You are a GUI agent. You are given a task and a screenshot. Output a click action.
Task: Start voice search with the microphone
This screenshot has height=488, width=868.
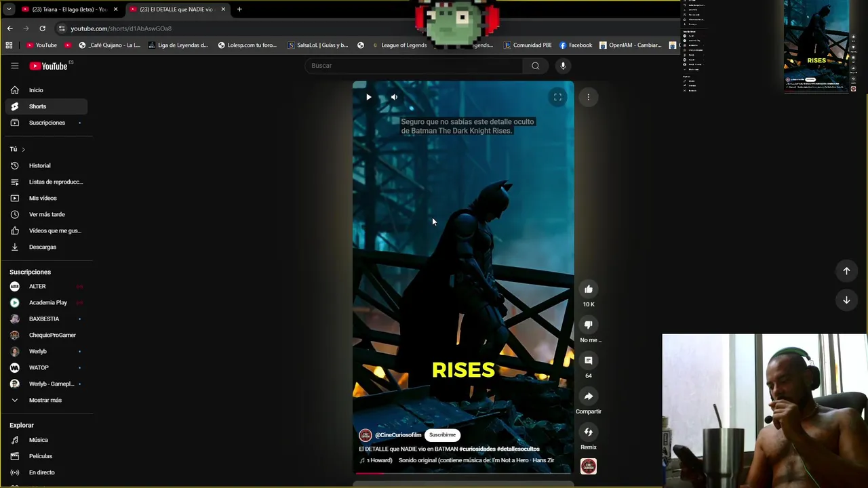coord(563,66)
